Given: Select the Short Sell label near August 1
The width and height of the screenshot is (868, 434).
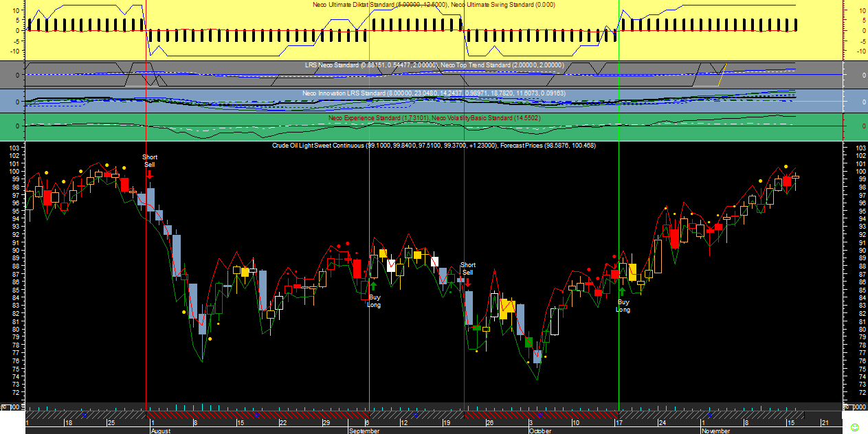Looking at the screenshot, I should 150,161.
